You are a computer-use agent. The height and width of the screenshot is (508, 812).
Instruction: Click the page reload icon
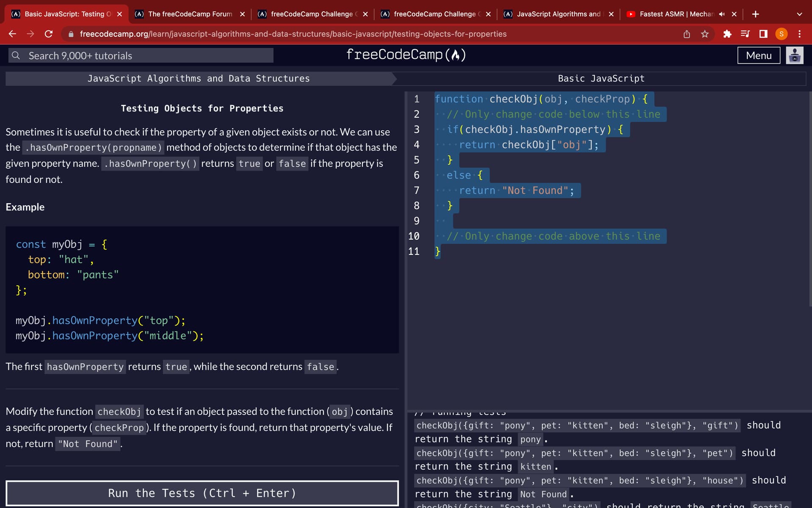pos(49,34)
